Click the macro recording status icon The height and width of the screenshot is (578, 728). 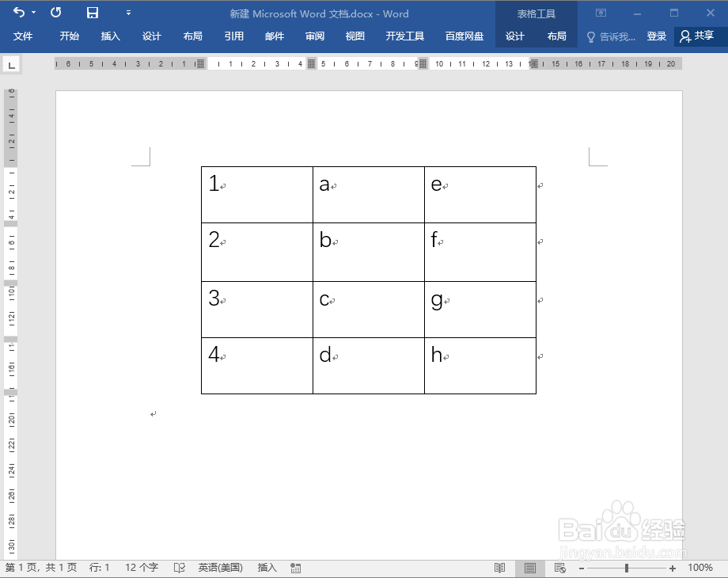tap(296, 568)
